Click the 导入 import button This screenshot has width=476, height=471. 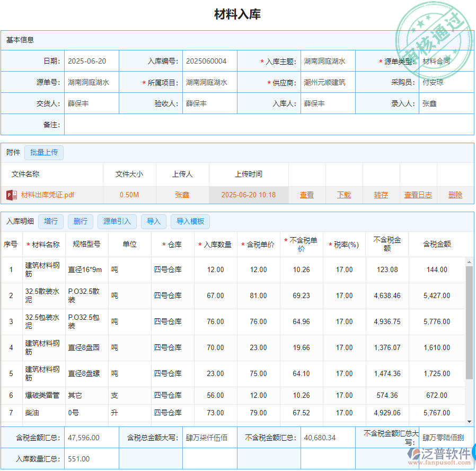click(x=154, y=222)
